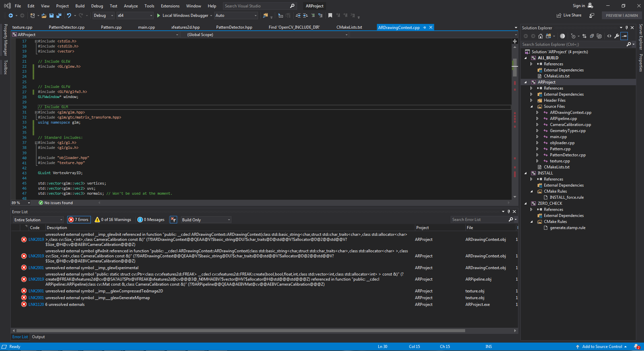The image size is (644, 351).
Task: Open the Build Only filter dropdown
Action: pos(206,220)
